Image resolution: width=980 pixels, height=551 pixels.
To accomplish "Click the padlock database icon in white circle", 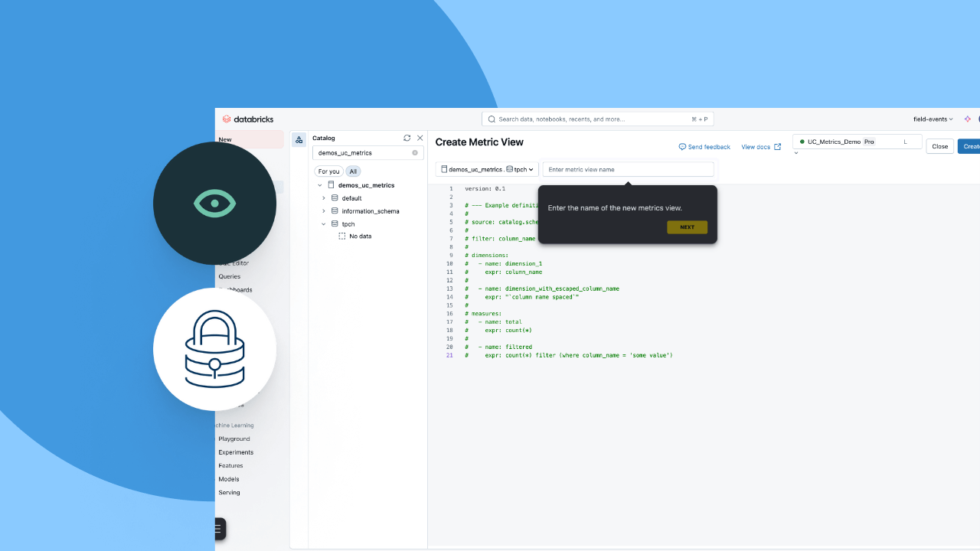I will tap(215, 349).
